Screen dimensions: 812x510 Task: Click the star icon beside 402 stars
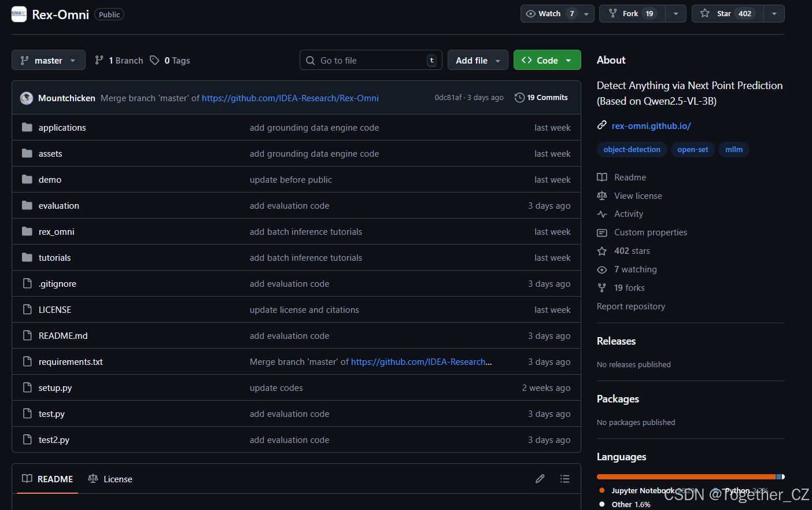click(x=602, y=251)
